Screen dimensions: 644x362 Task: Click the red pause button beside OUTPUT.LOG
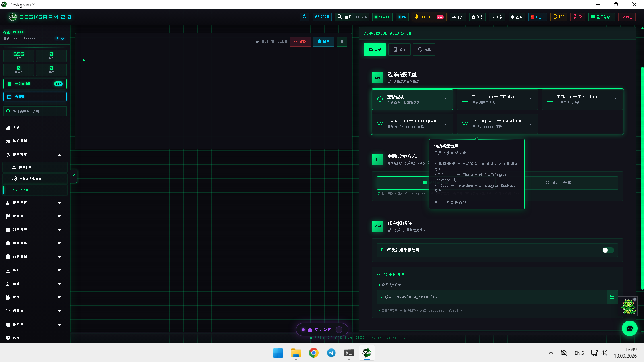point(300,41)
